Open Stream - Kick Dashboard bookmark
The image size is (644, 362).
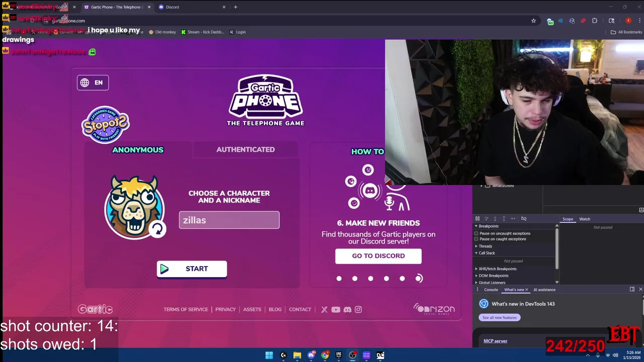point(202,32)
